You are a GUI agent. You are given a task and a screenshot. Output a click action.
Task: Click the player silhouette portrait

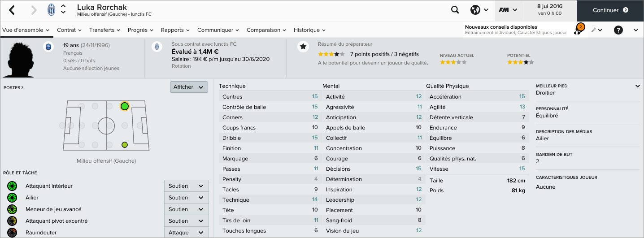[x=18, y=59]
